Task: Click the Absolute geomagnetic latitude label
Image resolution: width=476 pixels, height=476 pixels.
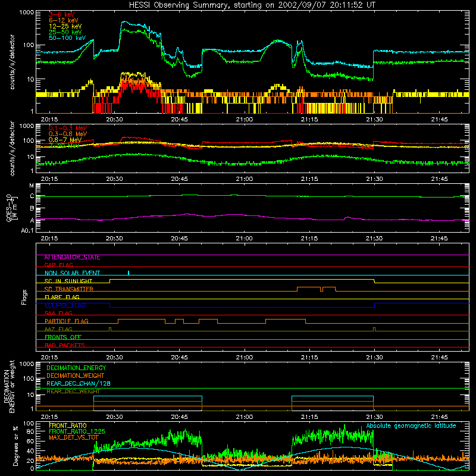Action: [x=411, y=426]
